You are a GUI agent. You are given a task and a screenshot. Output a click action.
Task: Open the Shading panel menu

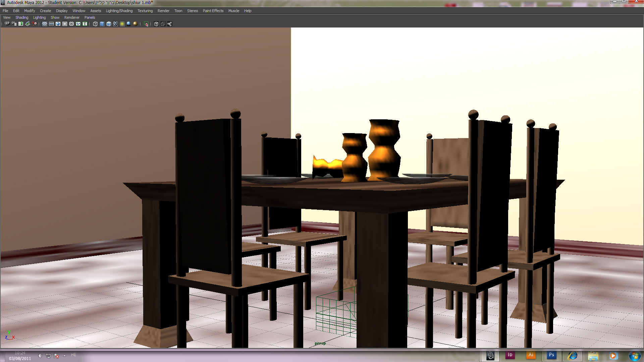22,17
